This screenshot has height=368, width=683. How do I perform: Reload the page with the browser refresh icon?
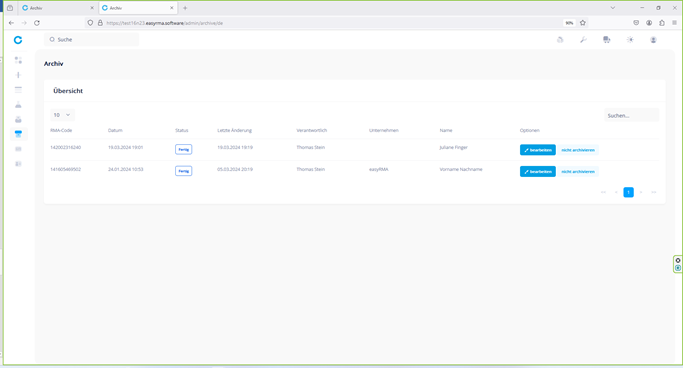click(37, 23)
